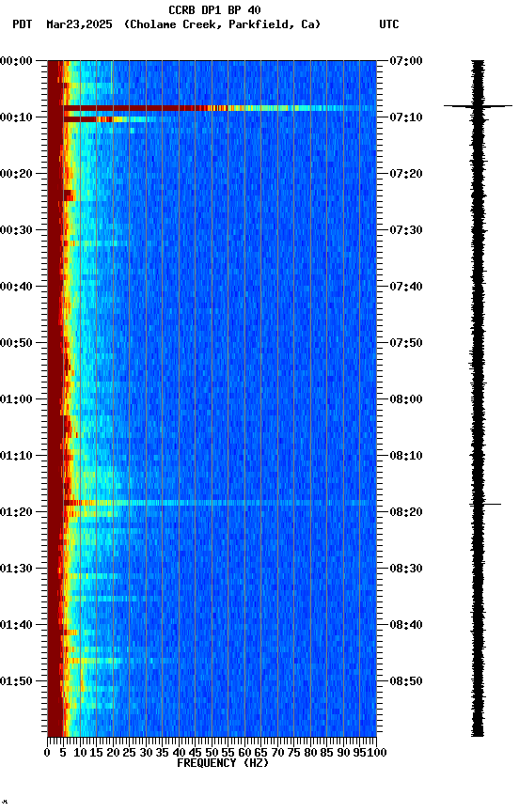Click the UTC timezone label
The image size is (519, 812).
(x=389, y=24)
